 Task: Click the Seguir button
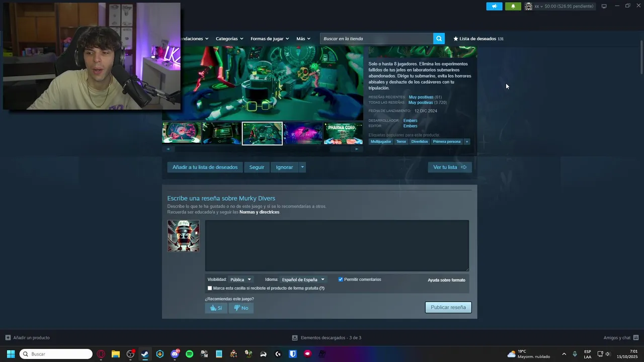click(x=257, y=167)
